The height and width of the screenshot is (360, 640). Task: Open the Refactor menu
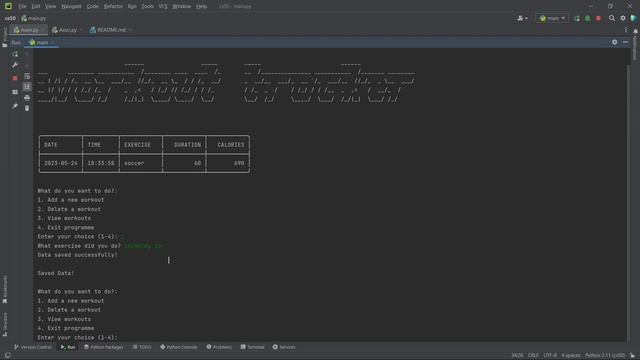coord(113,6)
